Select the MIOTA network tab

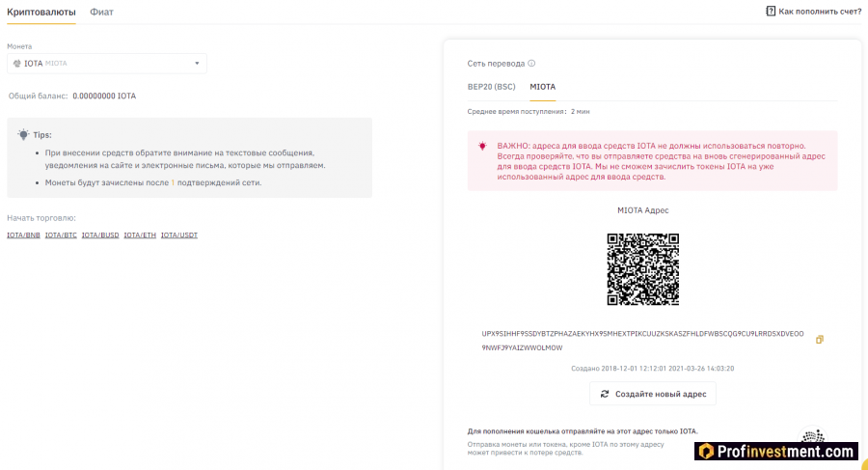542,87
